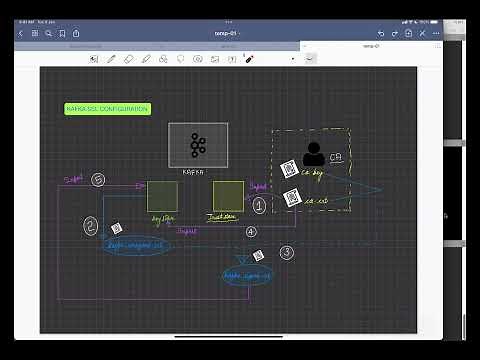The width and height of the screenshot is (480, 360).
Task: Tap the certificate sticker above kafka-signed ellipse
Action: (258, 256)
